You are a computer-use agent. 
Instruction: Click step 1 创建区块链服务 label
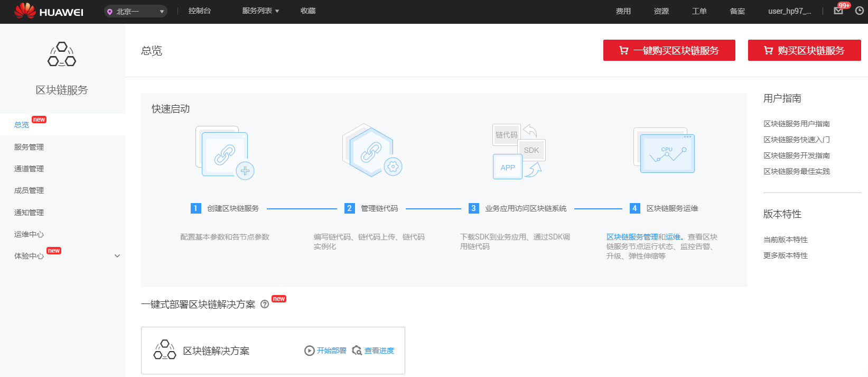click(233, 208)
